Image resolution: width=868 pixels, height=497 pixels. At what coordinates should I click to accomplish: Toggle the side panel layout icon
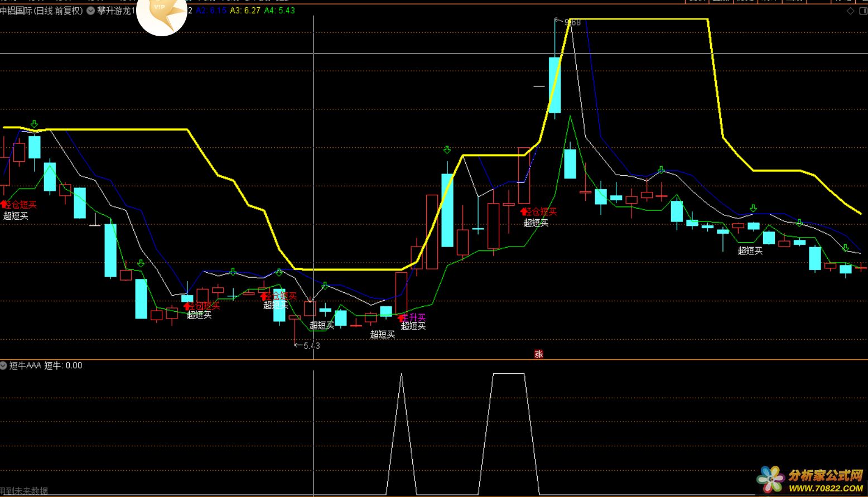pyautogui.click(x=864, y=11)
